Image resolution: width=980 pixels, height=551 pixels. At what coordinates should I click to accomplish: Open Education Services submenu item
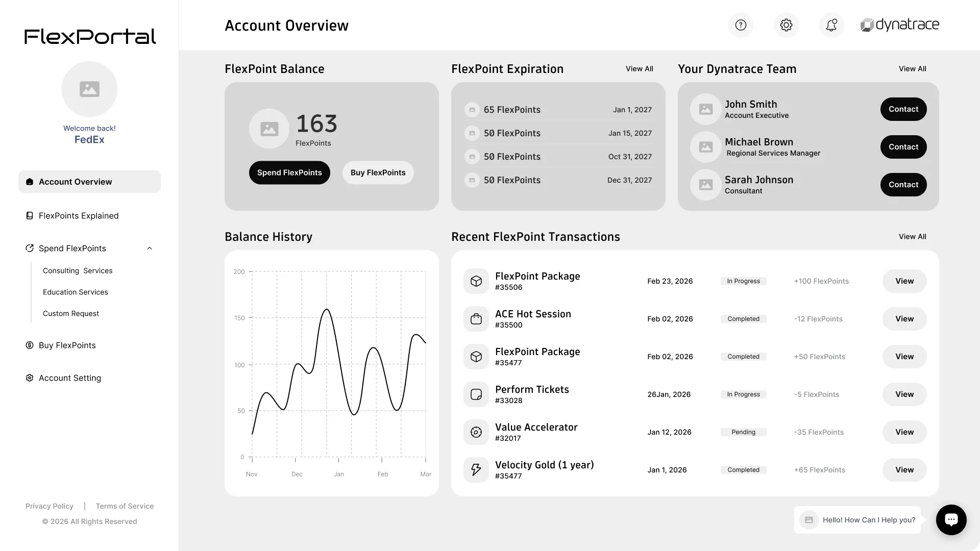(x=76, y=292)
